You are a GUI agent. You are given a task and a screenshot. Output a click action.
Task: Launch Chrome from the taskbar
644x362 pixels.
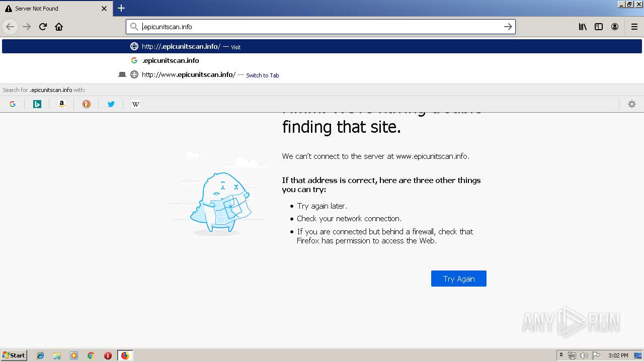[x=91, y=355]
